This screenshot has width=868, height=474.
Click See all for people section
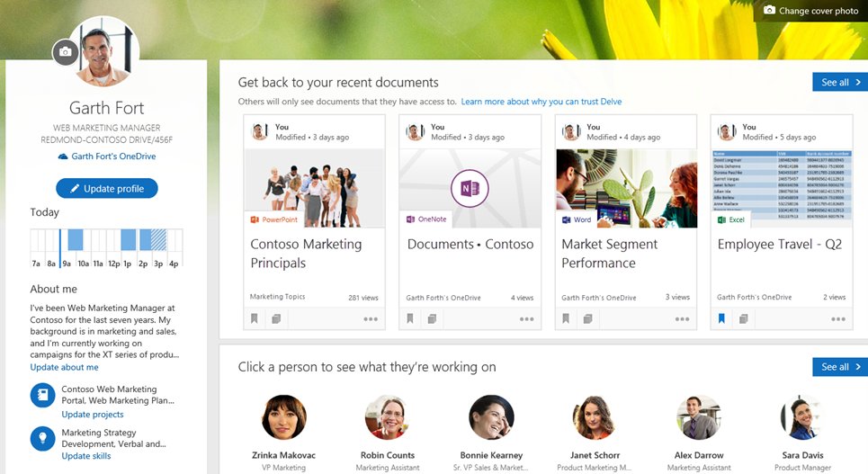(840, 367)
